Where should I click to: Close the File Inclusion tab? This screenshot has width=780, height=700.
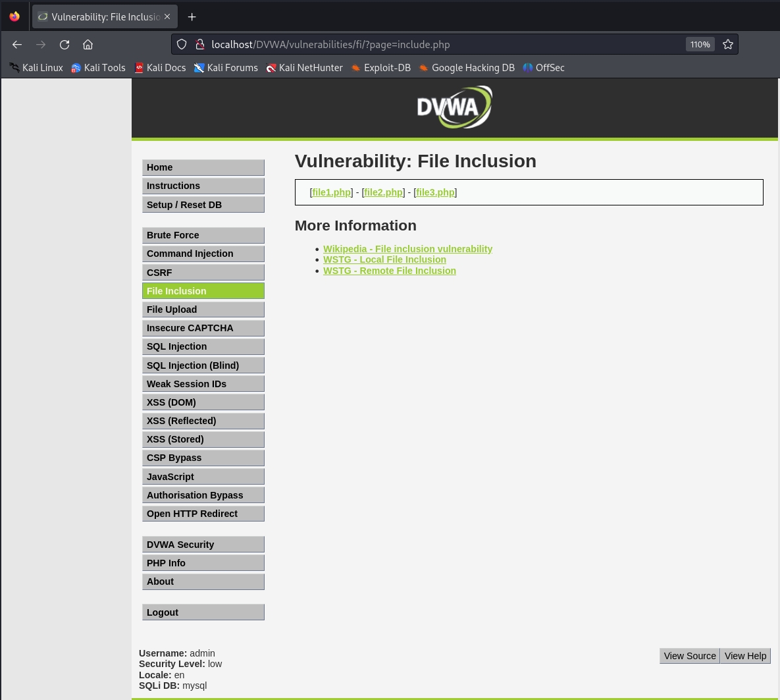point(167,16)
